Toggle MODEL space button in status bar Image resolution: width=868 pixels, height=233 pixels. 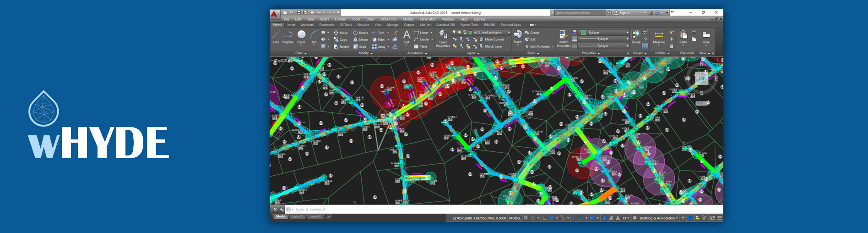(515, 218)
